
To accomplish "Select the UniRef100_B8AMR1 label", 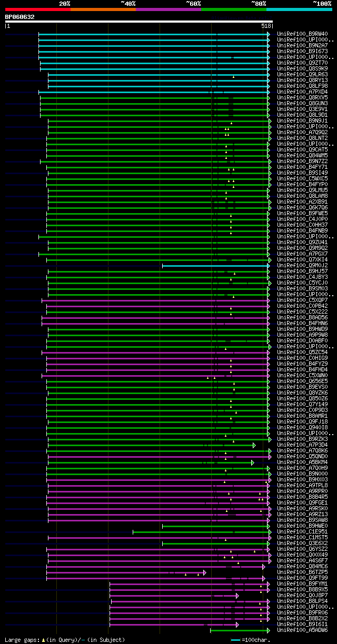I will [x=302, y=416].
